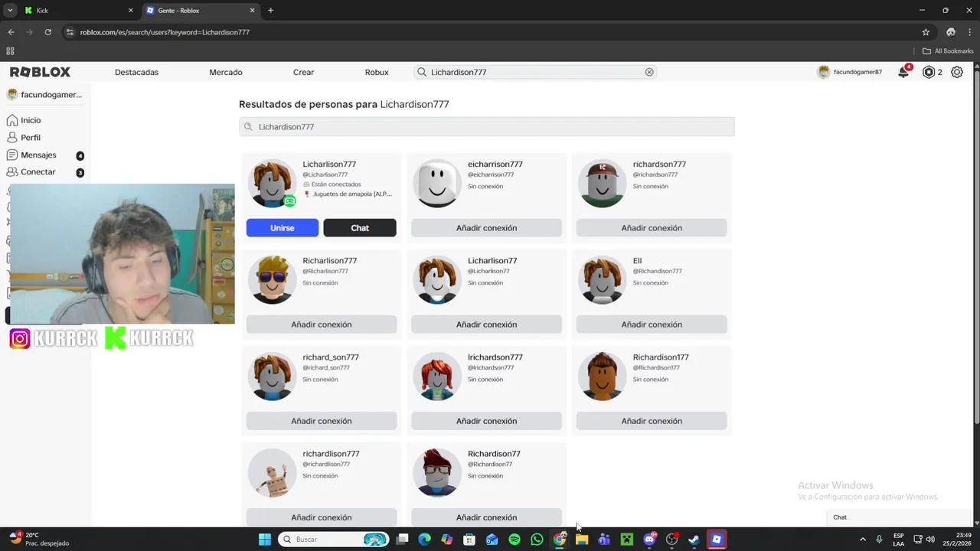Open the facundogamer profile at the sidebar top
Screen dimensions: 980x551
click(x=44, y=95)
